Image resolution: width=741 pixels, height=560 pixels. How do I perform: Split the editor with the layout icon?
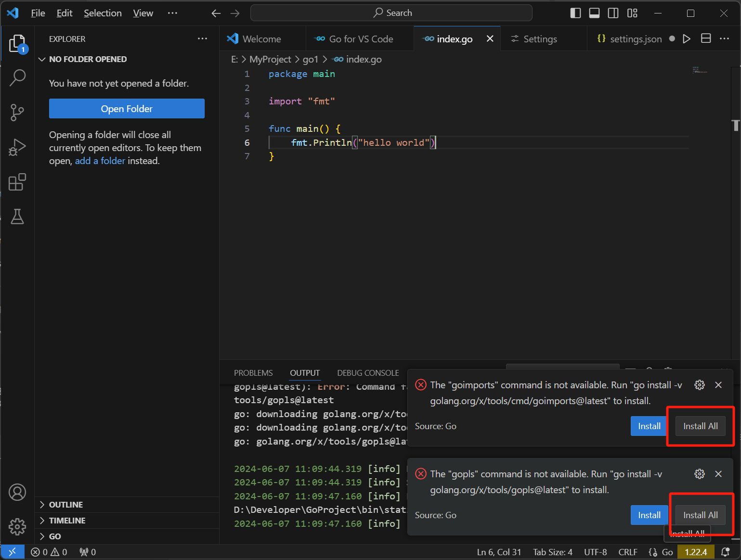click(x=706, y=38)
